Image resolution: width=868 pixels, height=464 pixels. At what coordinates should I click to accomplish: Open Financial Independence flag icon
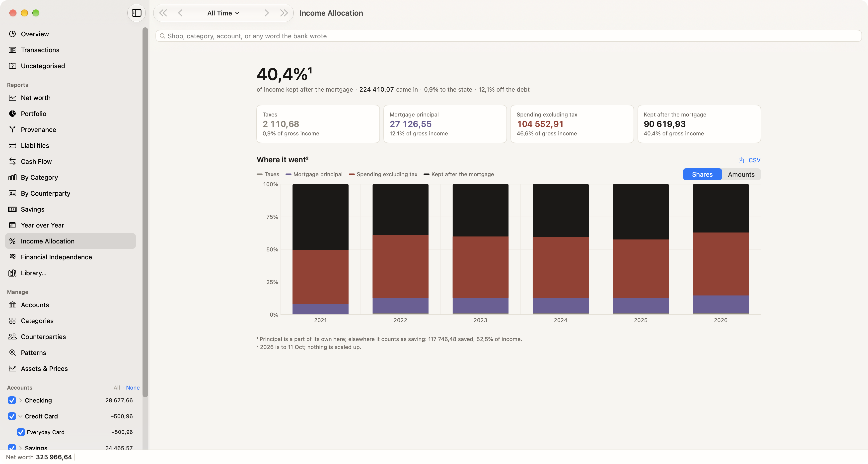coord(12,257)
